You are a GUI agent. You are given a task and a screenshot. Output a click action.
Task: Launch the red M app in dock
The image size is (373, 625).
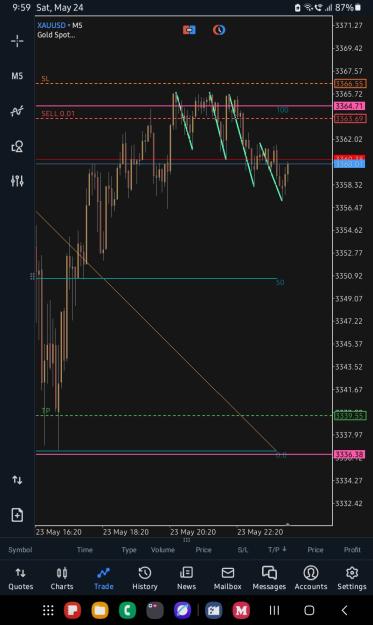pyautogui.click(x=241, y=610)
